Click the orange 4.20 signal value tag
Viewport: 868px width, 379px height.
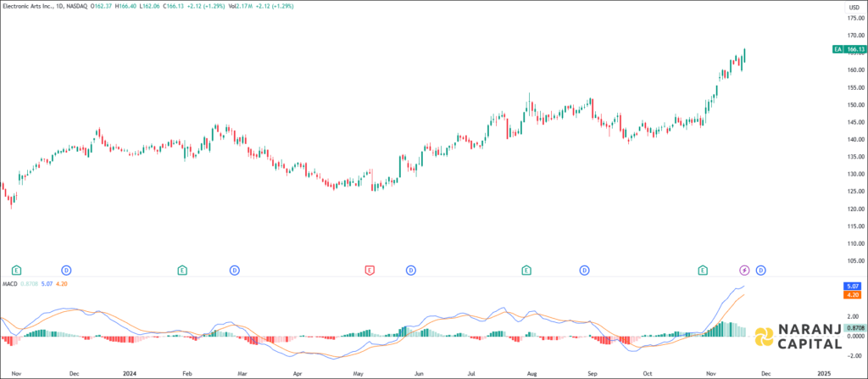pyautogui.click(x=853, y=295)
